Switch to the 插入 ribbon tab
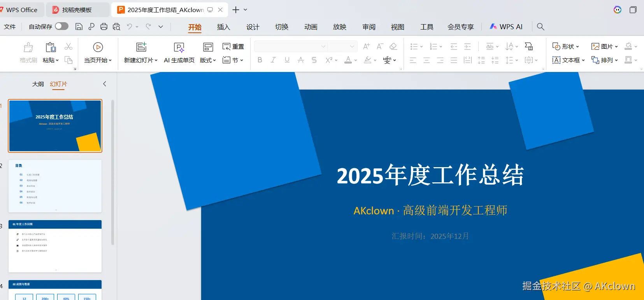 pyautogui.click(x=224, y=27)
